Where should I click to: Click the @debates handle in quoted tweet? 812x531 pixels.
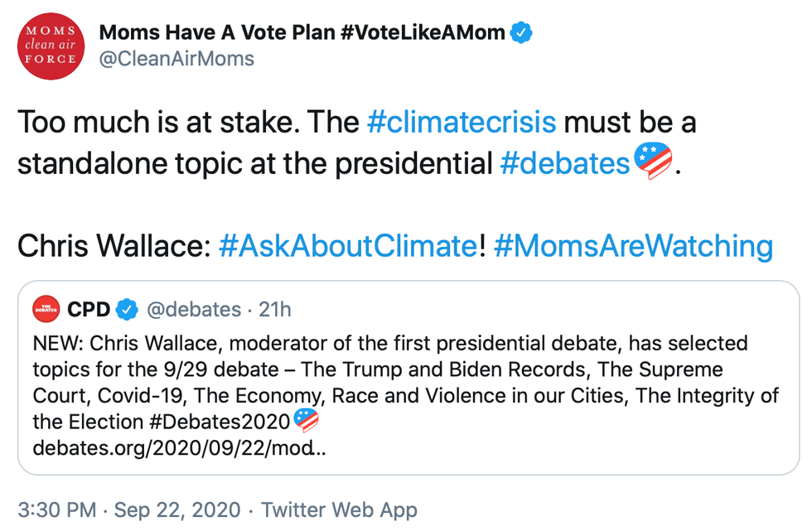[194, 310]
